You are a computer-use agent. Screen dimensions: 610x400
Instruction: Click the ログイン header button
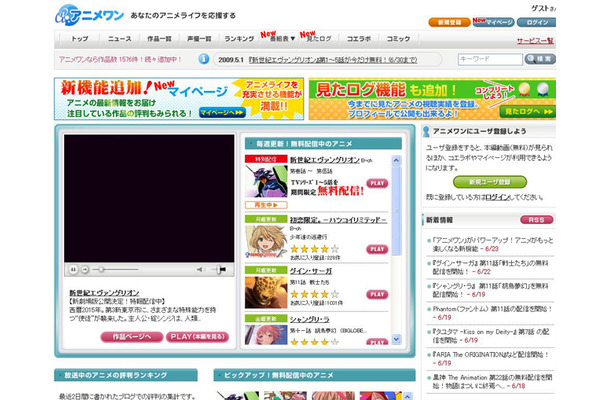tap(536, 23)
